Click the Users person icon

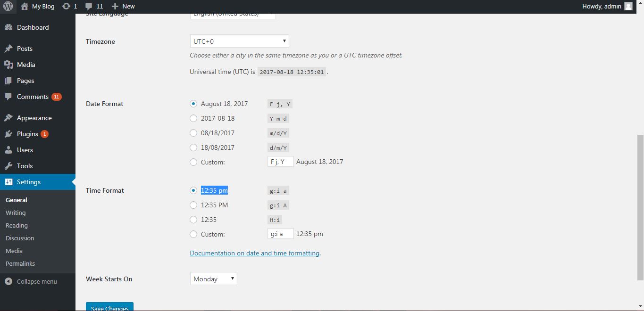(x=8, y=150)
